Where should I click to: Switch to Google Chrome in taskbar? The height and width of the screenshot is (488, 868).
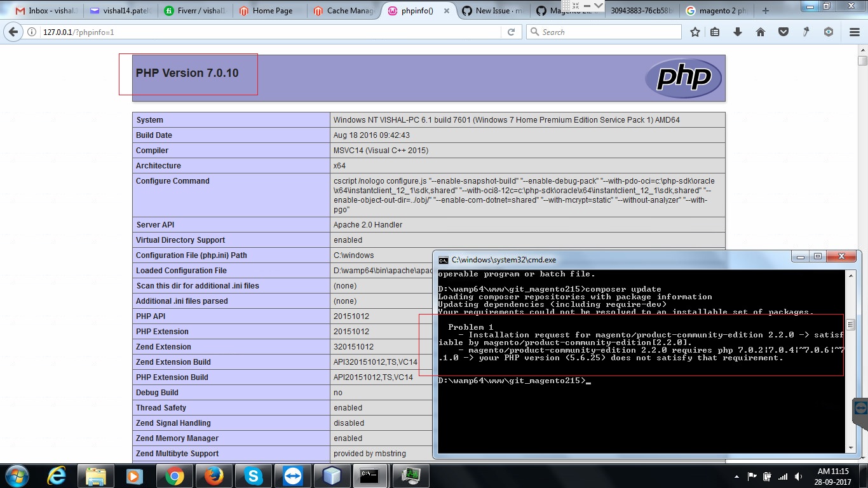tap(173, 476)
